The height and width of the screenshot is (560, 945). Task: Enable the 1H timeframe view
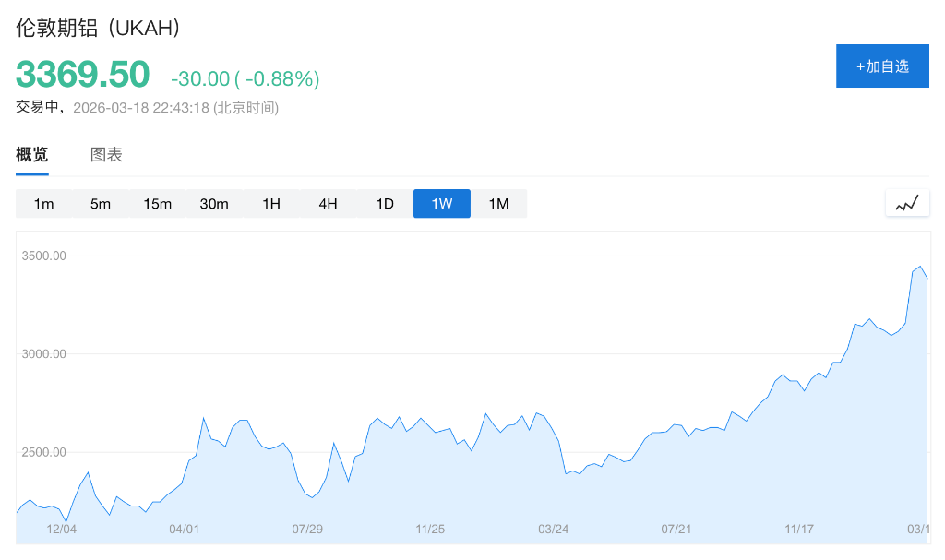(270, 204)
